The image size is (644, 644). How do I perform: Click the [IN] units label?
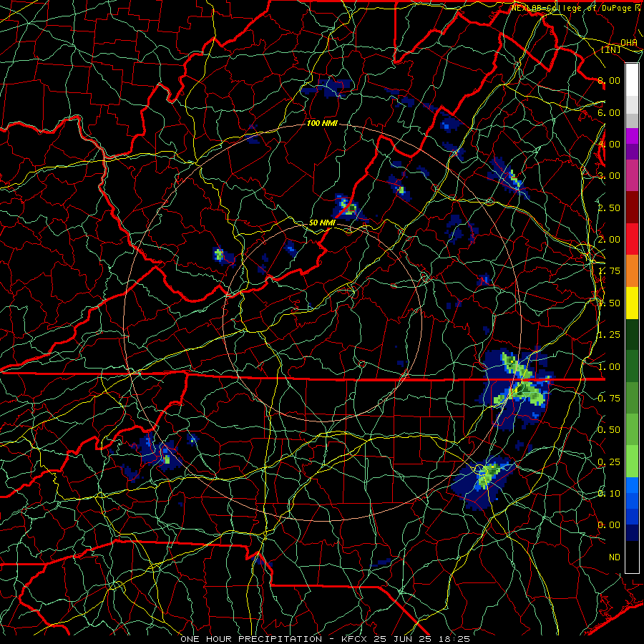(x=611, y=49)
